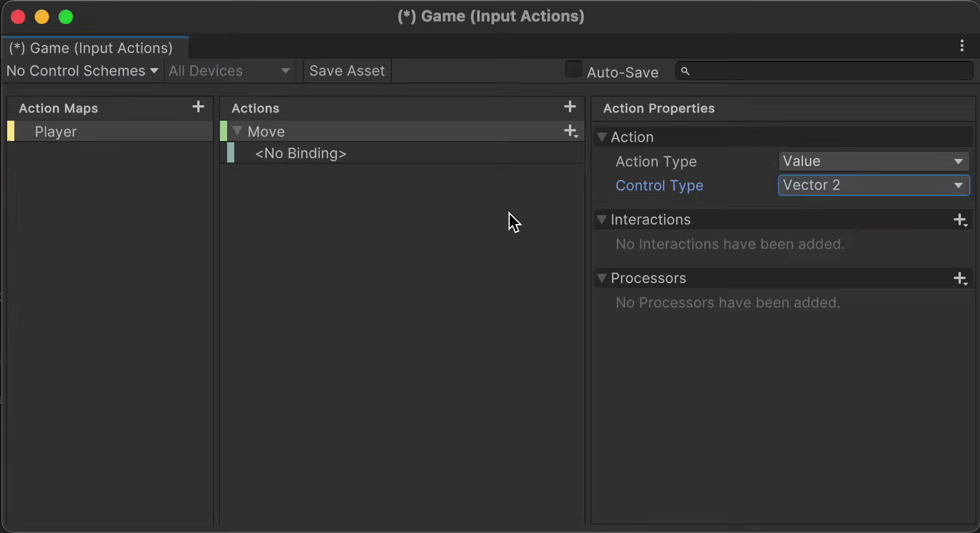Open the Control Type Vector 2 dropdown

tap(873, 185)
